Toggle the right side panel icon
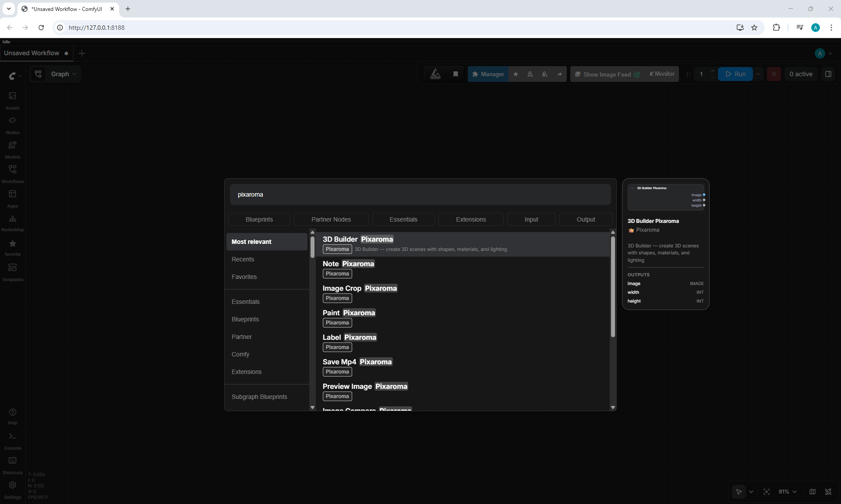Image resolution: width=841 pixels, height=504 pixels. pyautogui.click(x=828, y=74)
